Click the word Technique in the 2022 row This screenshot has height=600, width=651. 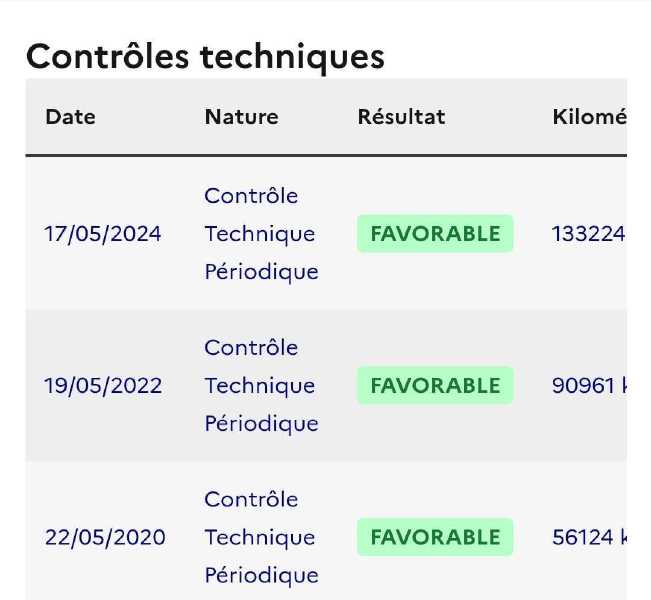[260, 386]
